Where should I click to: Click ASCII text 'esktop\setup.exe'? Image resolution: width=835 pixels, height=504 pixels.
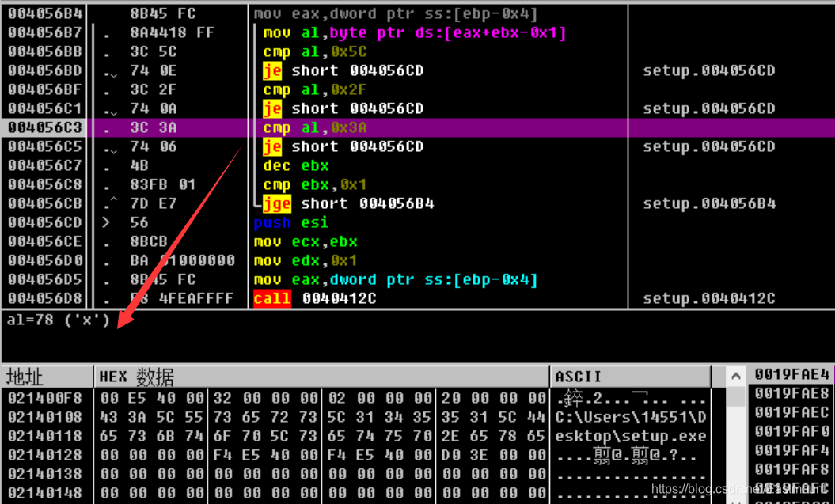tap(631, 436)
